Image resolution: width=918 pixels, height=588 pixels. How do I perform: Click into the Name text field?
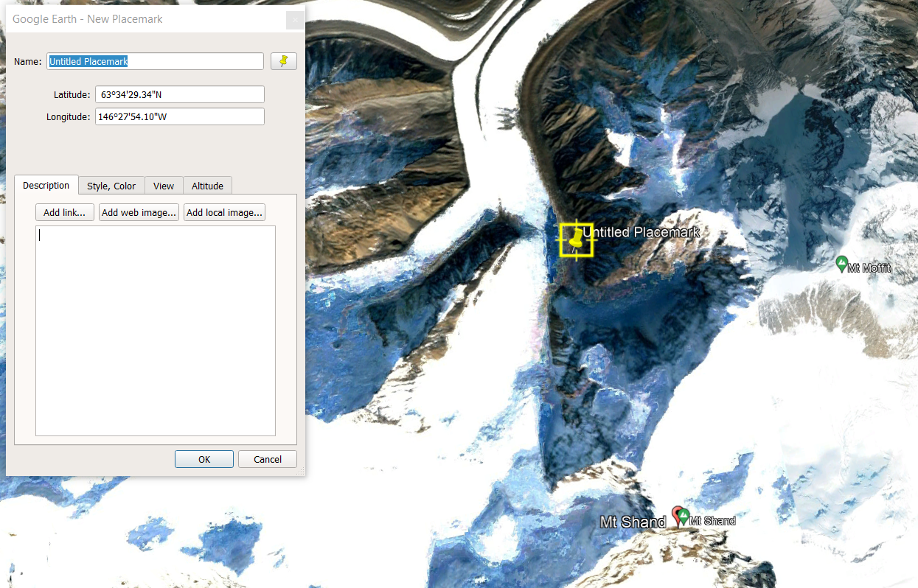(155, 61)
